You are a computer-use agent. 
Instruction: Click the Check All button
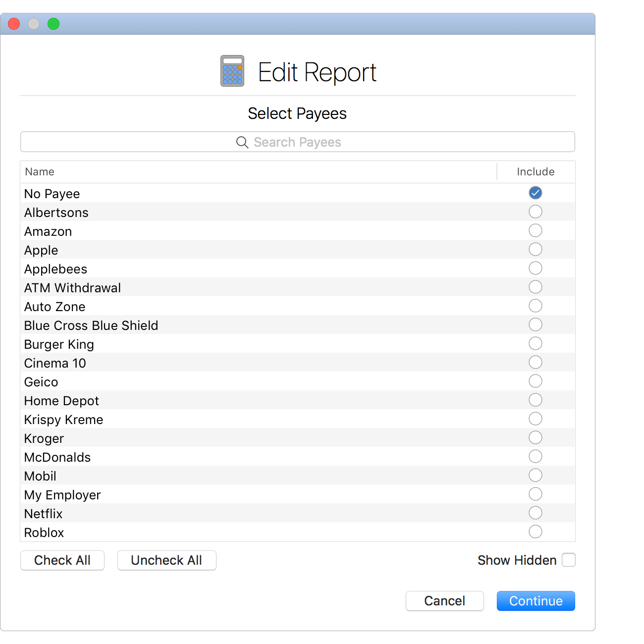click(x=62, y=560)
